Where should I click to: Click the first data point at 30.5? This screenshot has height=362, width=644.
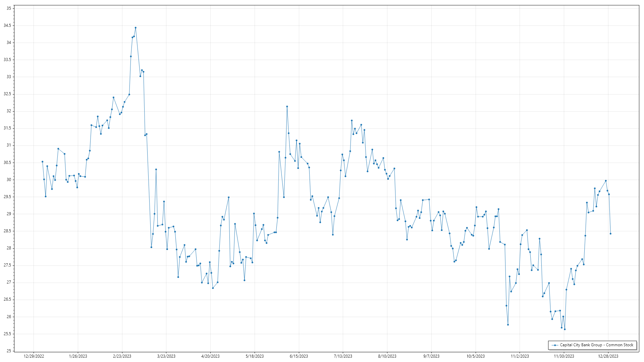click(42, 162)
